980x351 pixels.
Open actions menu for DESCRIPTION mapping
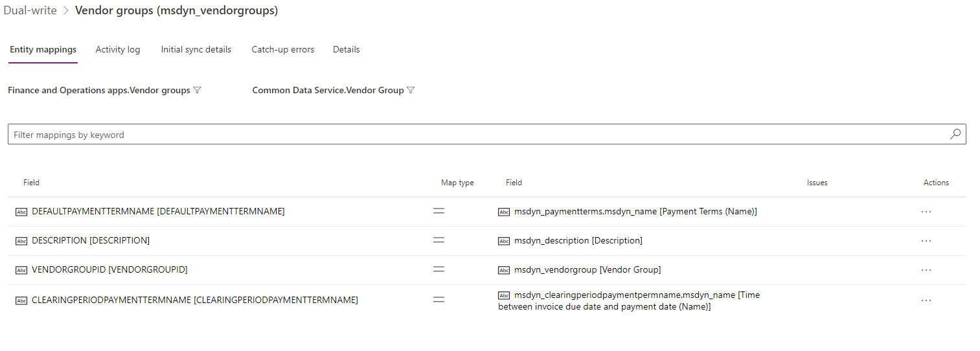click(x=926, y=240)
